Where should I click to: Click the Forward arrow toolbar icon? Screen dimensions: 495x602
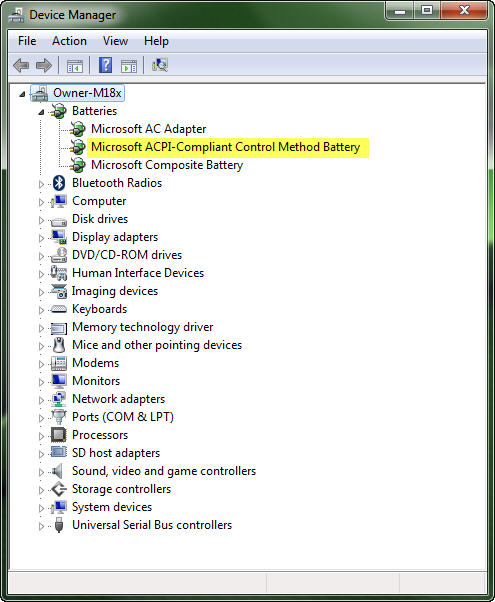(x=44, y=65)
